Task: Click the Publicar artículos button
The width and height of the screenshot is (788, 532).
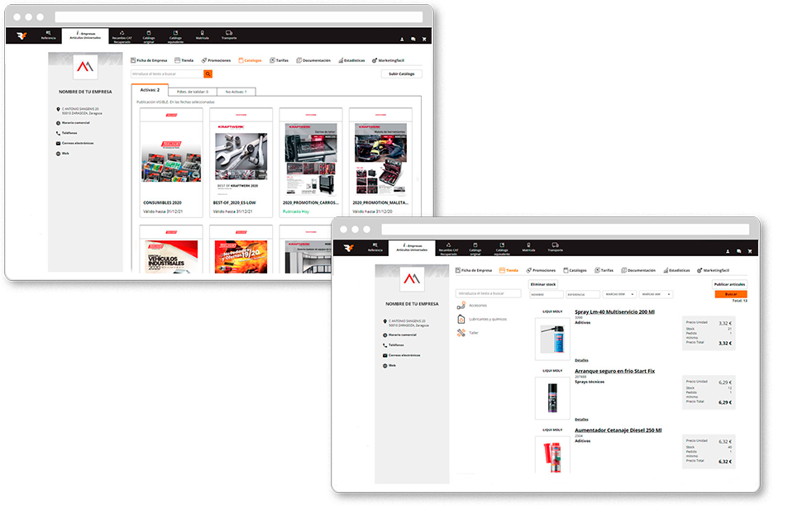Action: tap(729, 283)
